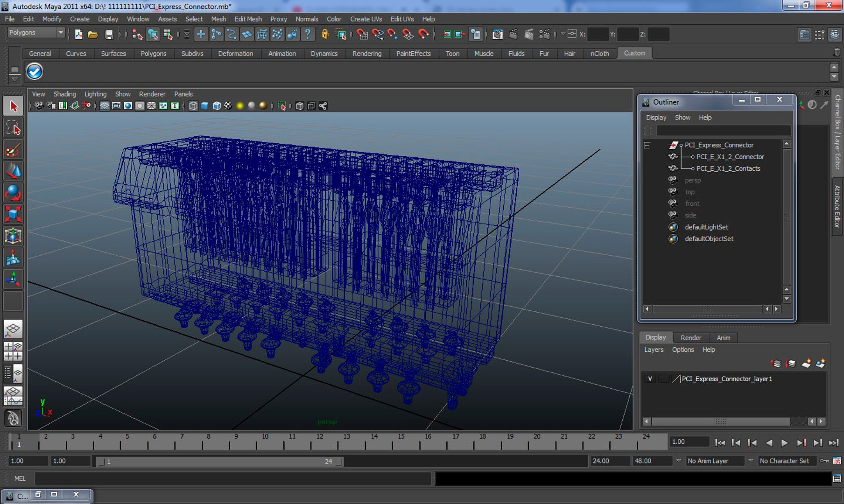Collapse the PCI_Express_Connector outliner node

coord(647,145)
